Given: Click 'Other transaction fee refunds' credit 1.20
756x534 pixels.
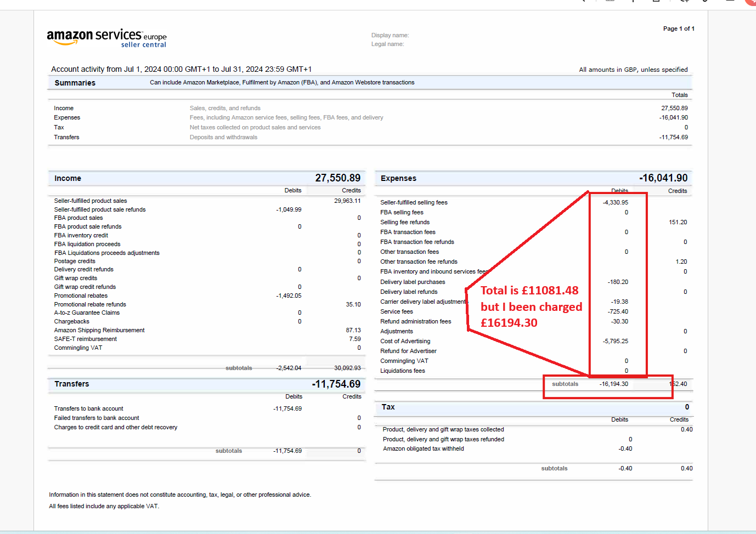Looking at the screenshot, I should click(x=681, y=262).
